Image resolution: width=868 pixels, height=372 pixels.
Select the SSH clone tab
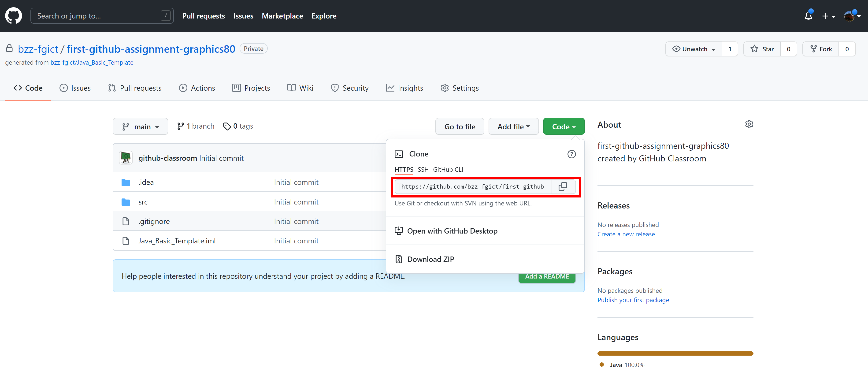pos(423,170)
